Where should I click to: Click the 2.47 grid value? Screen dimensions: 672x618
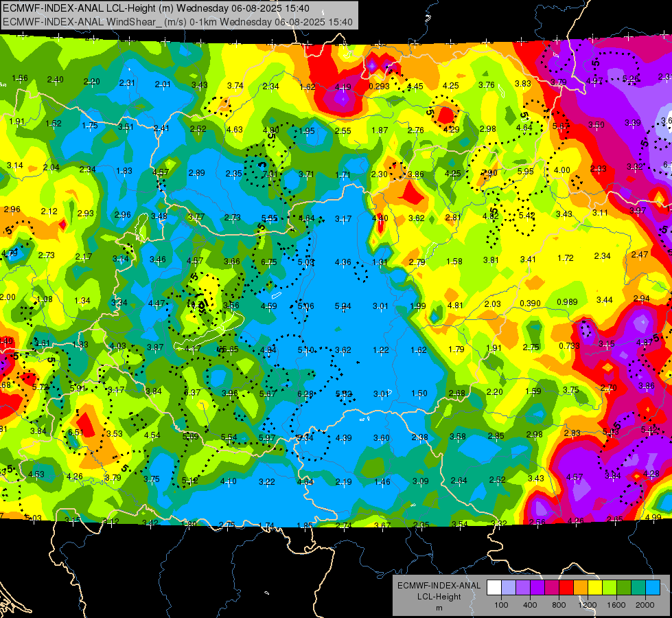pyautogui.click(x=640, y=254)
